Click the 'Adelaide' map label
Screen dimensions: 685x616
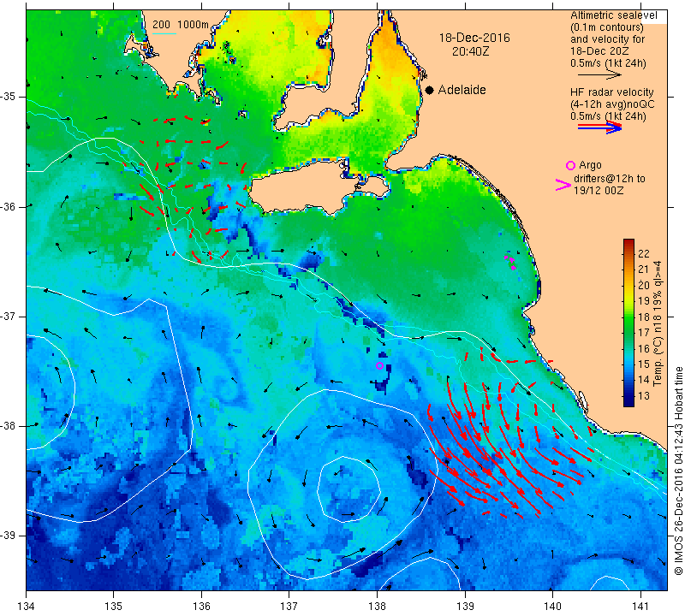pyautogui.click(x=462, y=90)
